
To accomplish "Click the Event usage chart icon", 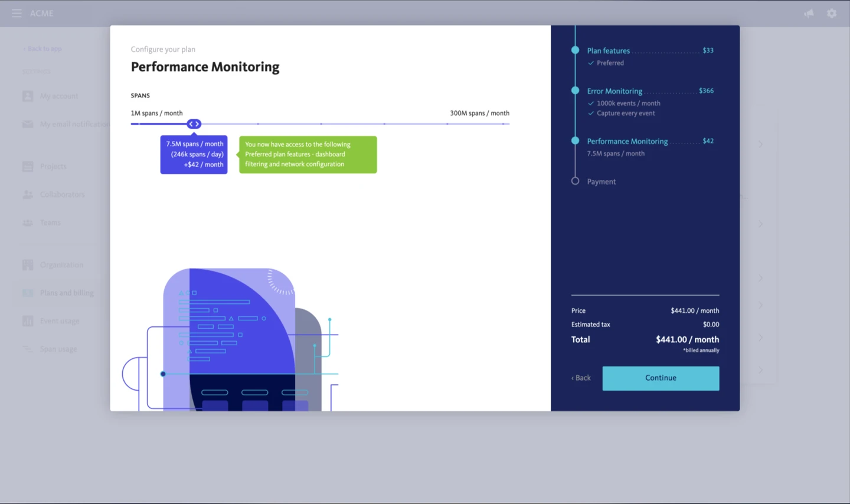I will pyautogui.click(x=28, y=321).
